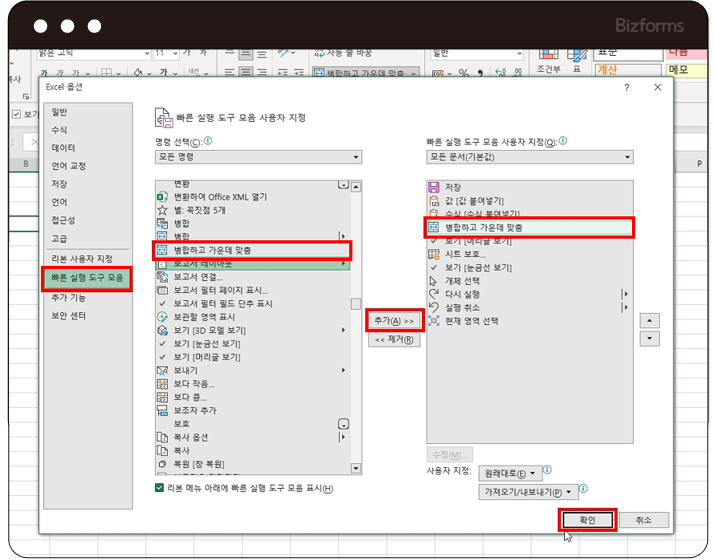715x560 pixels.
Task: Click 보조자 추가 icon
Action: click(162, 410)
